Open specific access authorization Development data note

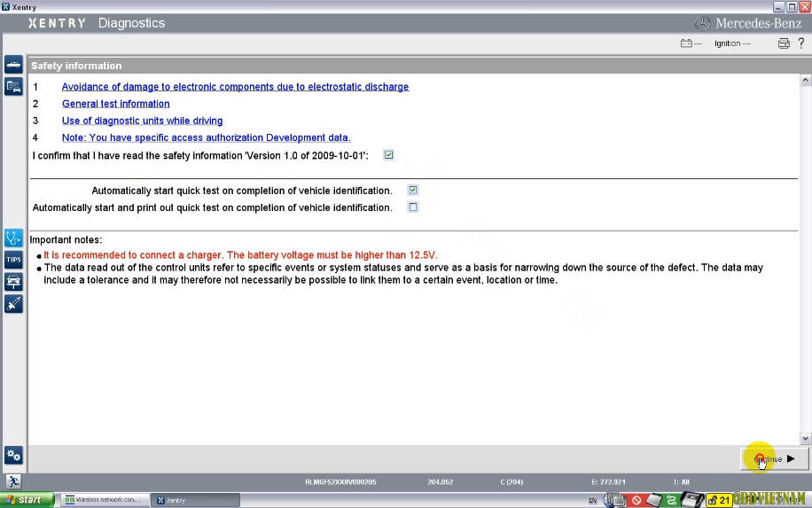click(207, 137)
